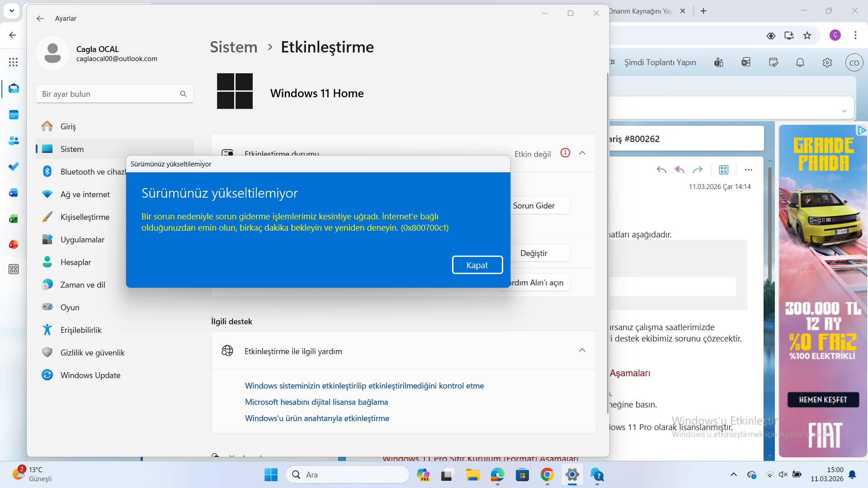Reply to the email in Outlook
This screenshot has height=488, width=868.
tap(661, 170)
